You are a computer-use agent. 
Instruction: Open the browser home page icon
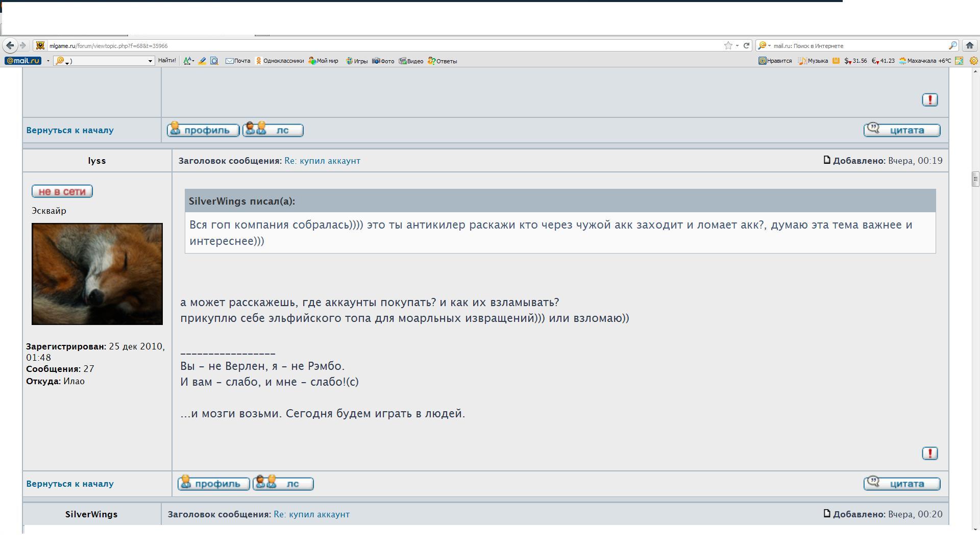970,45
